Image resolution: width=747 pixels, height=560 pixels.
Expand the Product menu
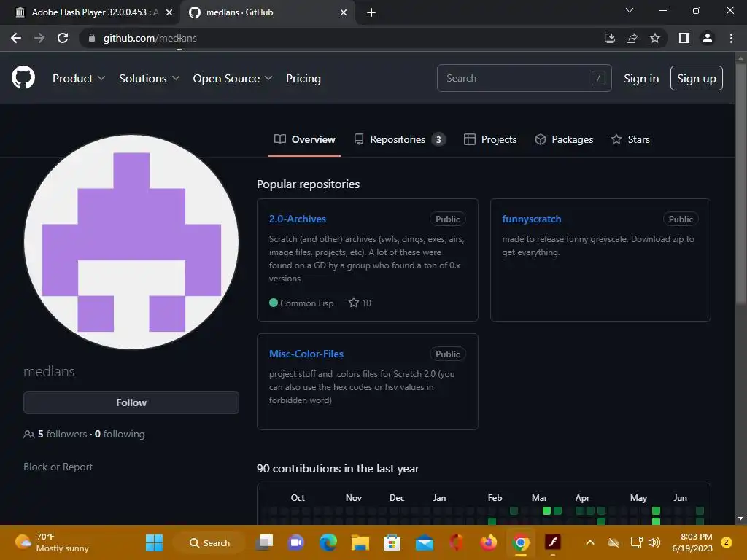pos(79,78)
